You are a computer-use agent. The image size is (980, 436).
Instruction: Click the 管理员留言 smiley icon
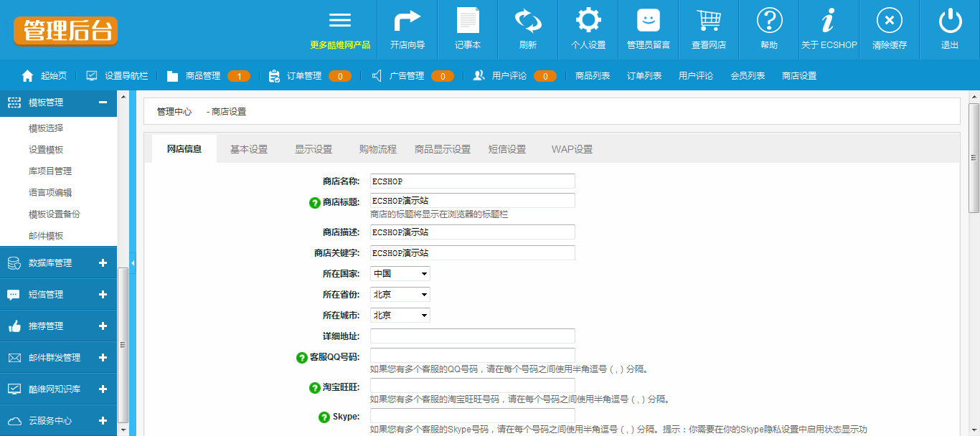click(x=649, y=21)
